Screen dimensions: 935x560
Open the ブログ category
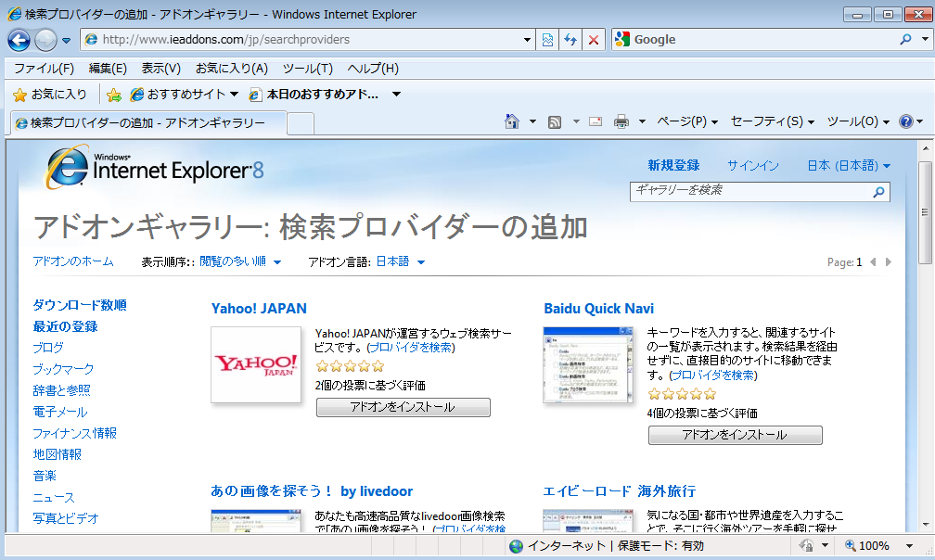pyautogui.click(x=48, y=348)
